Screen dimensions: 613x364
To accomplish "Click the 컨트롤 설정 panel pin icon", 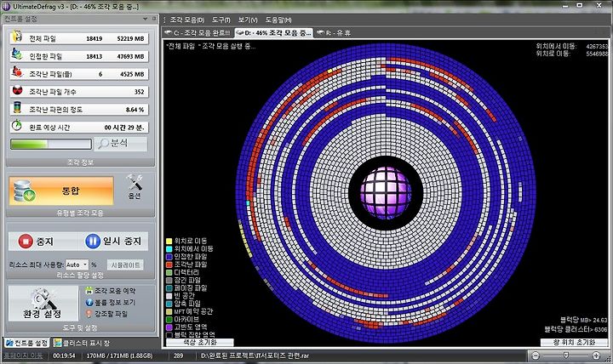I will tap(154, 19).
